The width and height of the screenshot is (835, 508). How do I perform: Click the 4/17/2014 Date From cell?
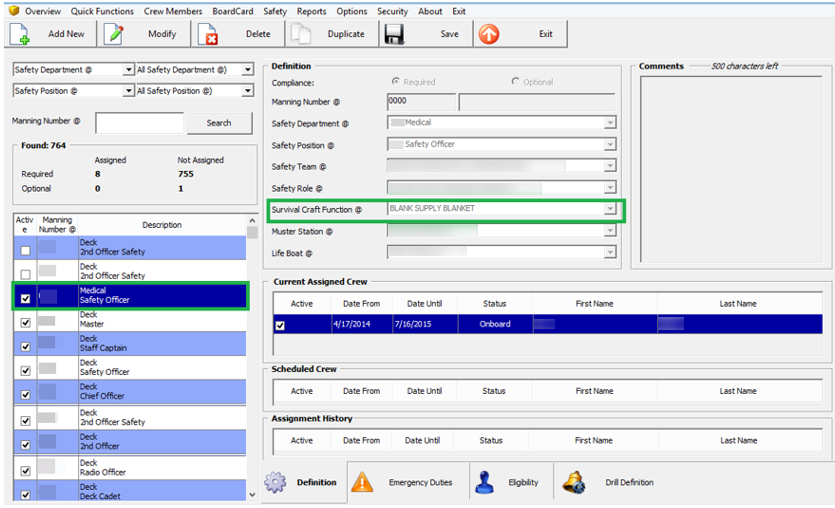point(361,324)
